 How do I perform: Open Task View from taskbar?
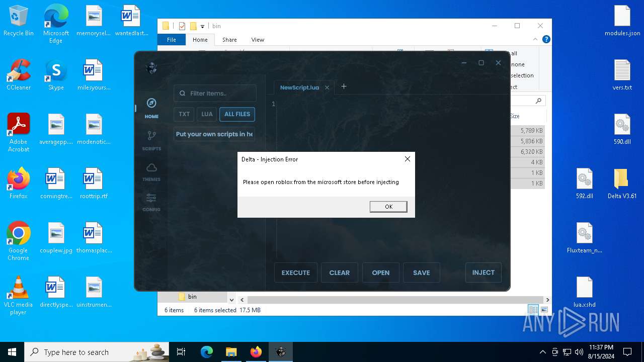[x=181, y=352]
